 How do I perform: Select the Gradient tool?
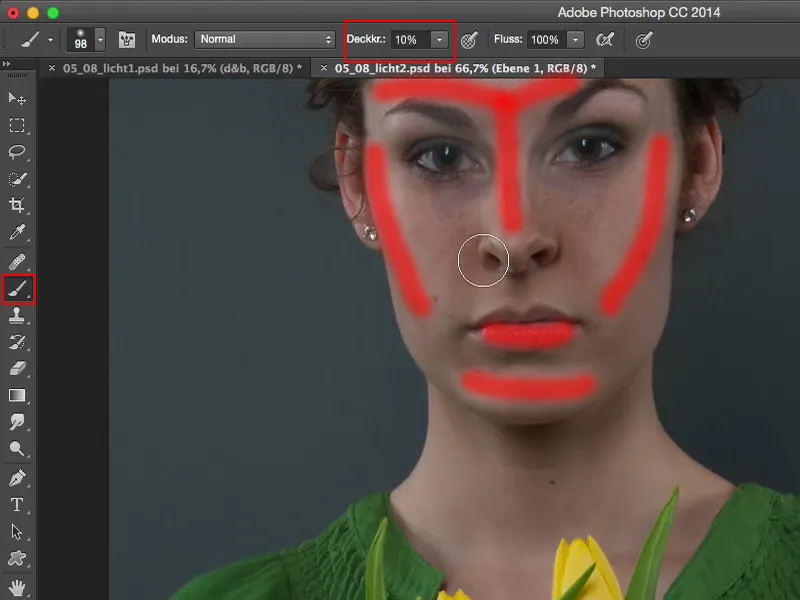17,395
